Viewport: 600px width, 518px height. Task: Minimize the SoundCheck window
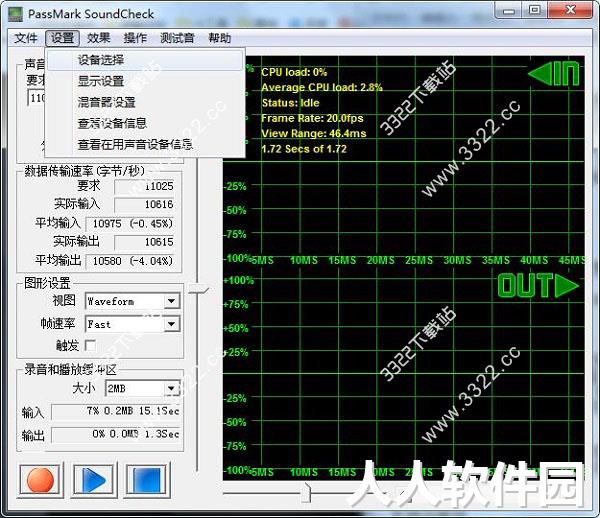[509, 10]
